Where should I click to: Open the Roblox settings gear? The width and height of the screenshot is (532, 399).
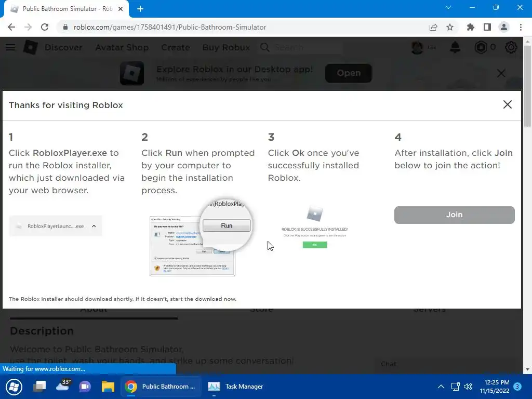[x=511, y=47]
